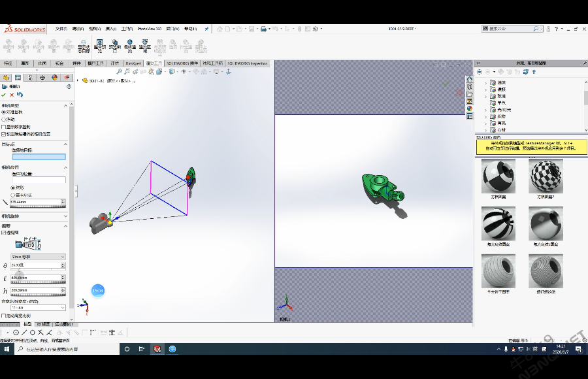
Task: Collapse the camera position section
Action: [x=65, y=167]
